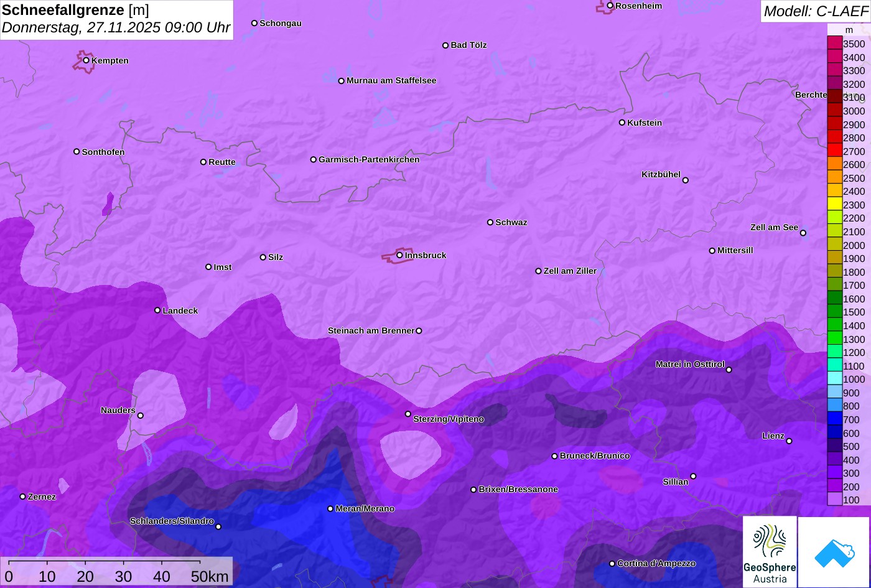Click the Nauders marker dot

click(141, 416)
